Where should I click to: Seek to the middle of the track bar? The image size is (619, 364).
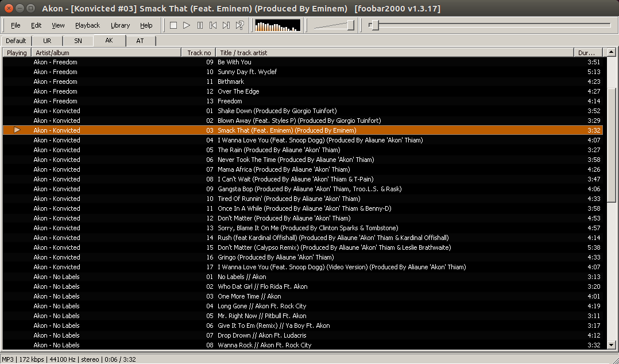click(x=489, y=25)
